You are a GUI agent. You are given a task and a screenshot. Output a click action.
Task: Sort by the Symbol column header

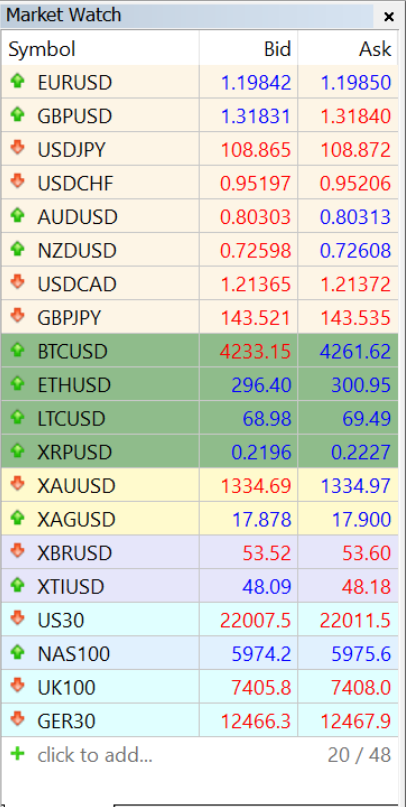click(100, 49)
